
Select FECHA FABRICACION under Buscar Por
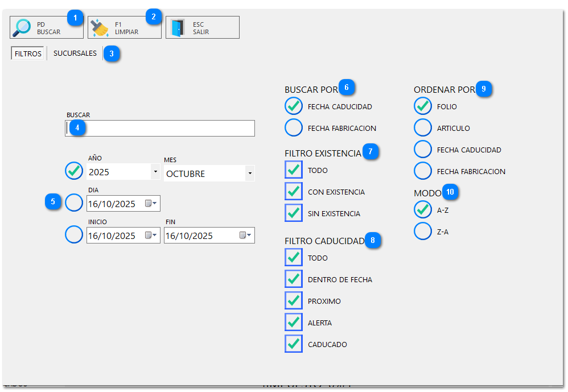pos(294,128)
